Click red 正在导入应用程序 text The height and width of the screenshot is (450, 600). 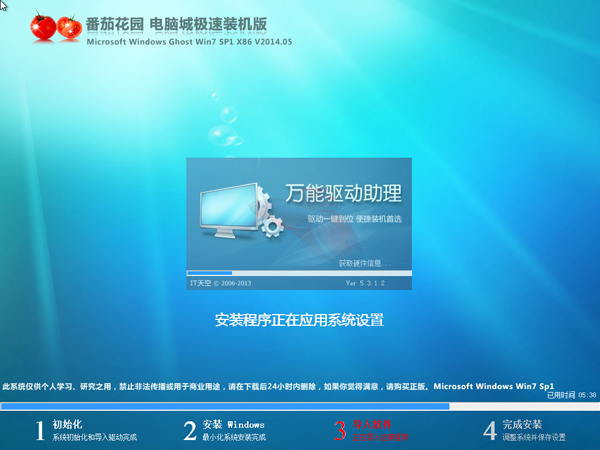coord(381,437)
